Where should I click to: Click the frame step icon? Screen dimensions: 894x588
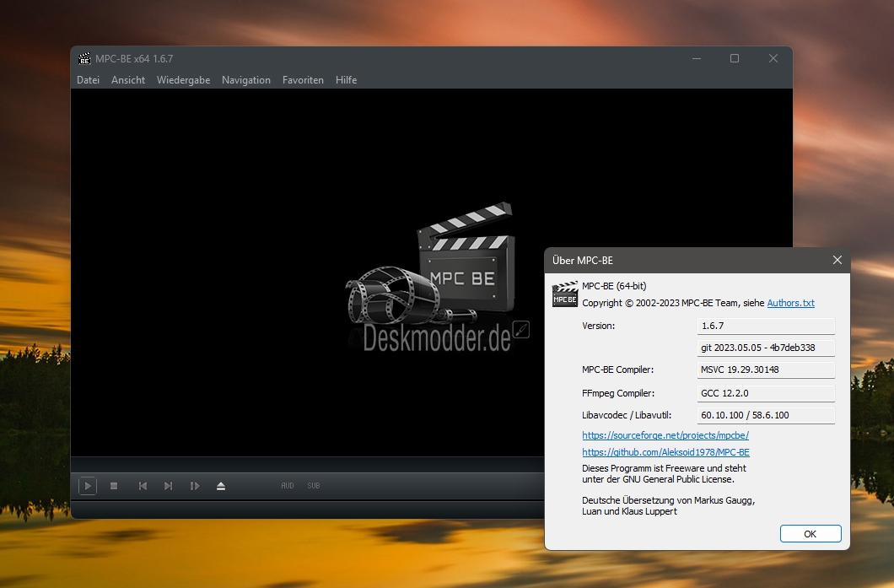pos(195,486)
